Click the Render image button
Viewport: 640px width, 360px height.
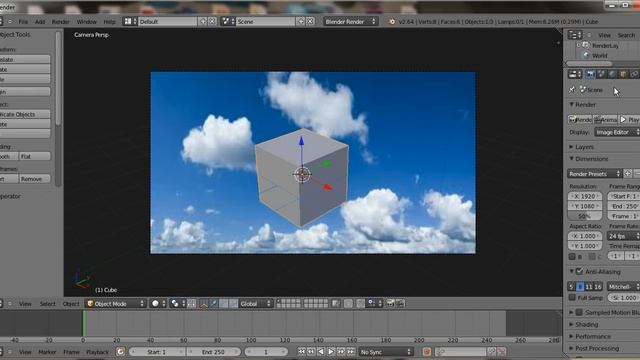point(580,120)
